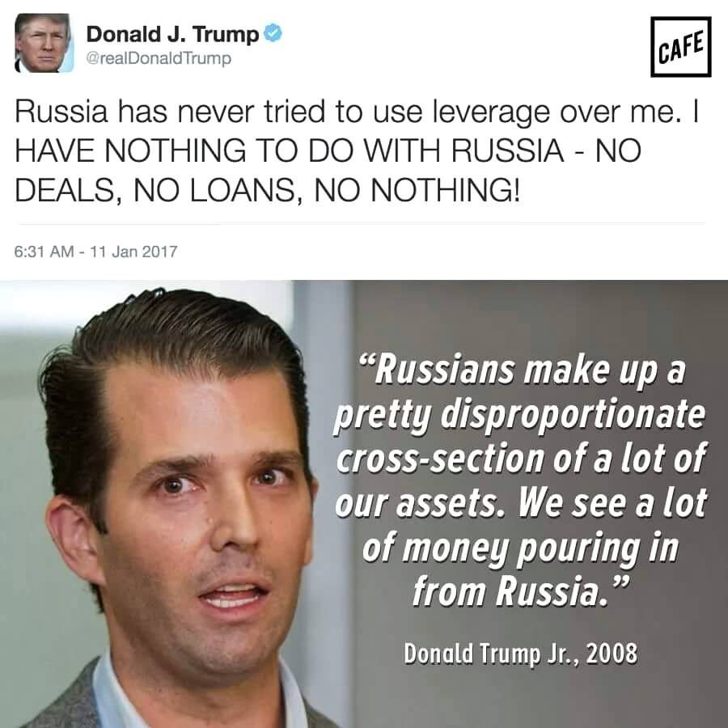Open the @realDonaldTrump handle link
The width and height of the screenshot is (728, 728).
(159, 58)
